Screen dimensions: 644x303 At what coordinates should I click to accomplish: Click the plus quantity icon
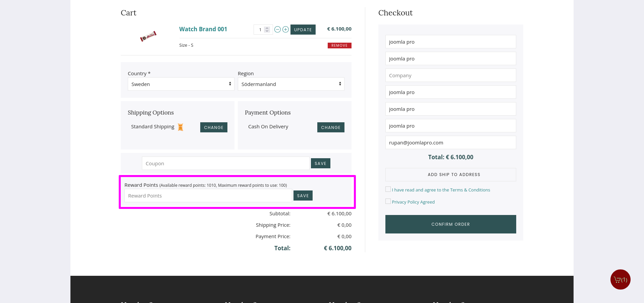point(285,30)
